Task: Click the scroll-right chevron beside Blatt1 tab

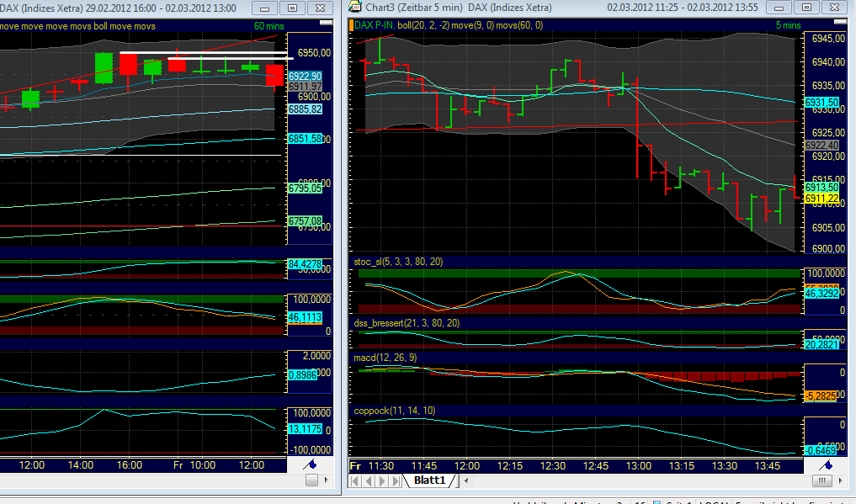Action: coord(465,480)
